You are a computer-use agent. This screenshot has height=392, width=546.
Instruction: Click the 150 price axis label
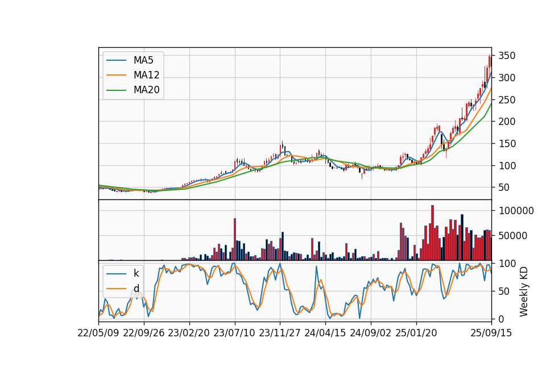pos(507,144)
